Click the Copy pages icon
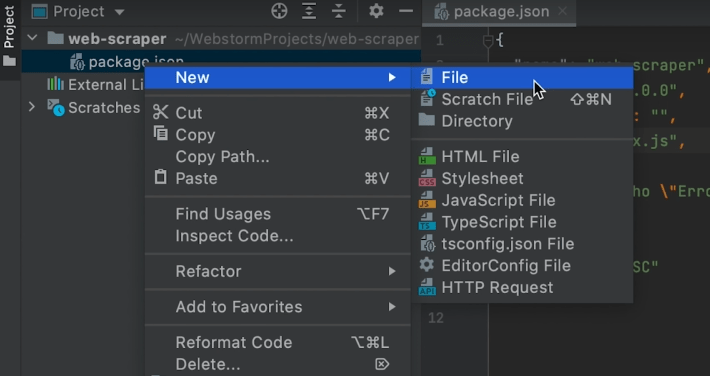This screenshot has width=710, height=376. (161, 134)
